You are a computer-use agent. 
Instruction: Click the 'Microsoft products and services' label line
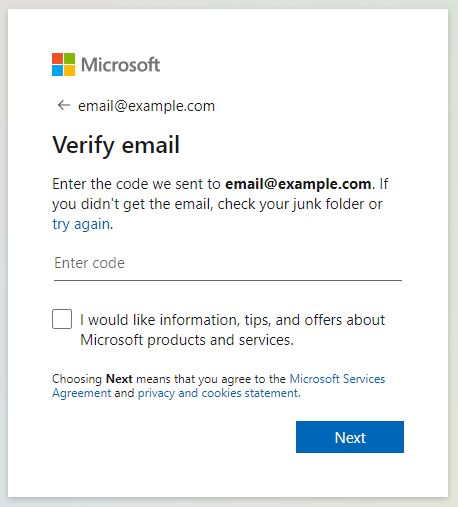pos(187,340)
